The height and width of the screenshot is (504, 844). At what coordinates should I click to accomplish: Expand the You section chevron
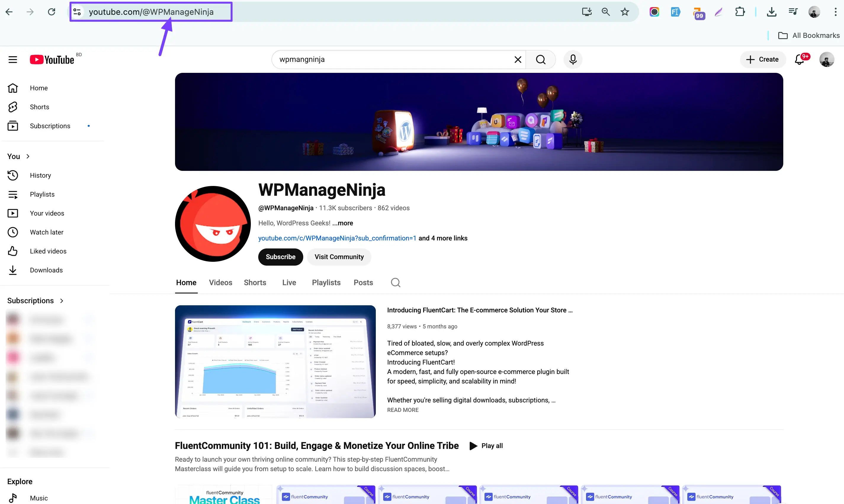click(x=28, y=156)
